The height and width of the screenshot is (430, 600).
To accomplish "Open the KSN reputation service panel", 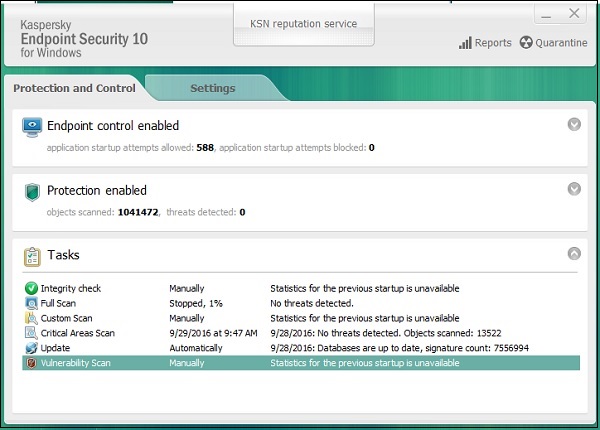I will click(x=303, y=24).
